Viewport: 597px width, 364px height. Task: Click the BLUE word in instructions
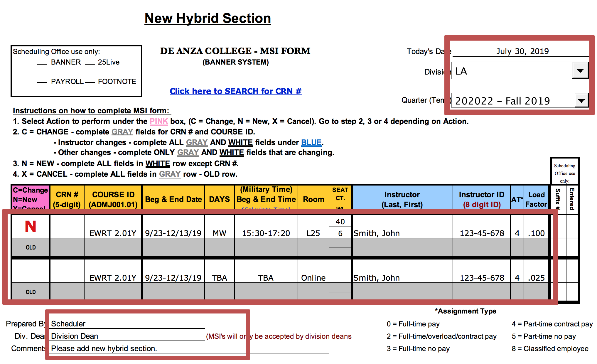[x=311, y=142]
